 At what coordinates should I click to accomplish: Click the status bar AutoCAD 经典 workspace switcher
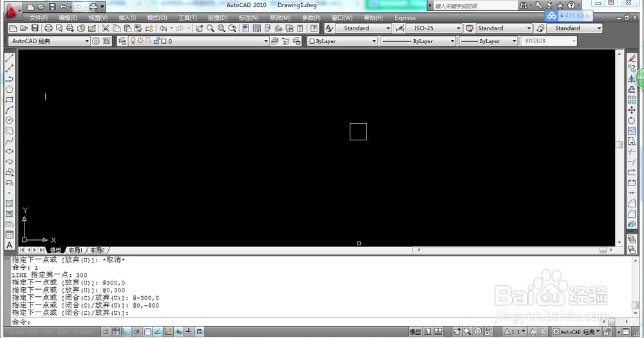pos(576,332)
